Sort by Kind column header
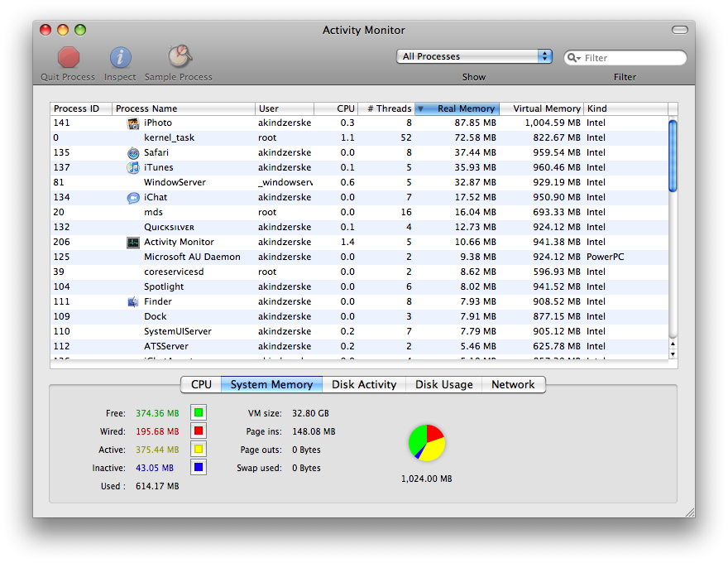 tap(626, 108)
